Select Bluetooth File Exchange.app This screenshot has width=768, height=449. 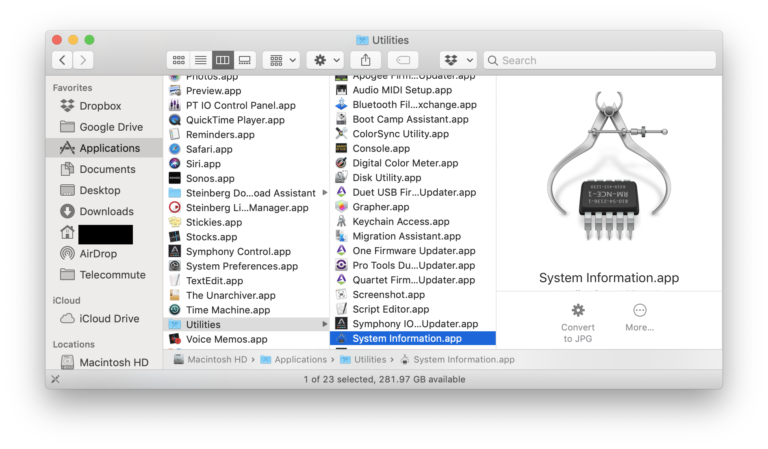point(413,105)
